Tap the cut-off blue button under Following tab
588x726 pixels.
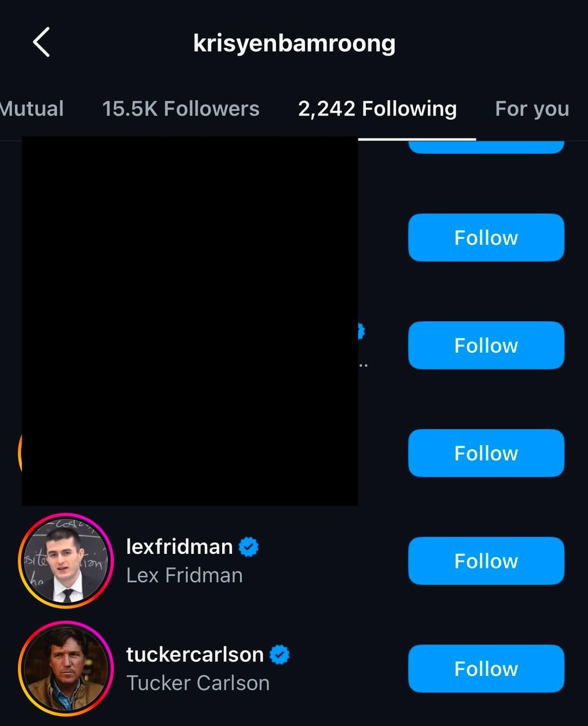[x=486, y=147]
